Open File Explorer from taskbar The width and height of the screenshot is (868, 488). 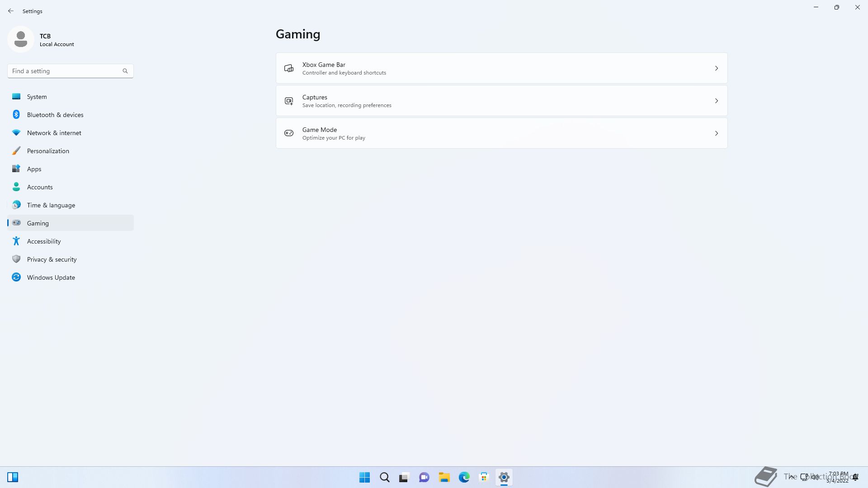(444, 477)
